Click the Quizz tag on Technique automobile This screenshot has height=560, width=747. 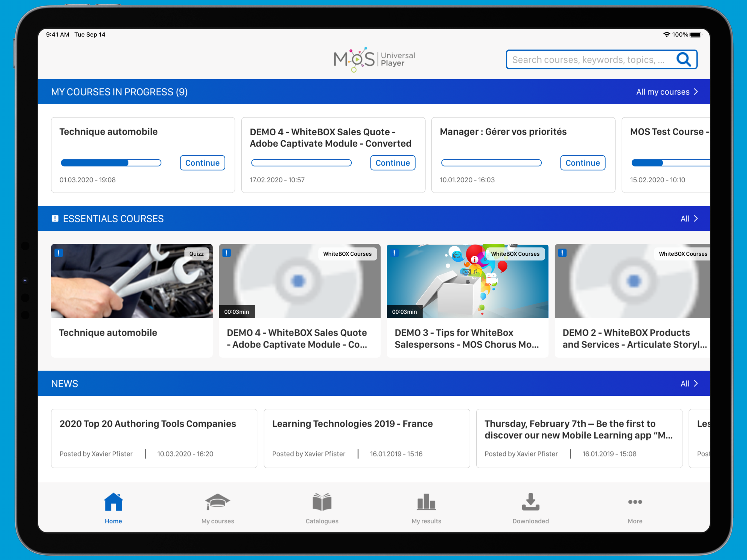[197, 254]
